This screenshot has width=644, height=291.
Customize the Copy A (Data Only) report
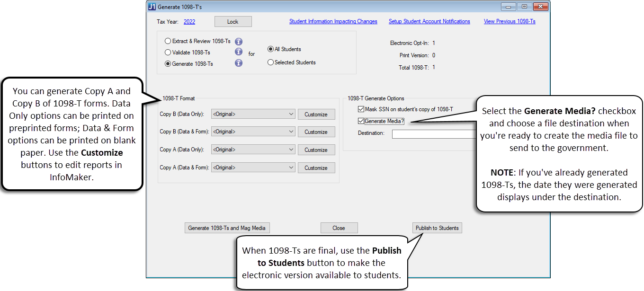coord(316,150)
